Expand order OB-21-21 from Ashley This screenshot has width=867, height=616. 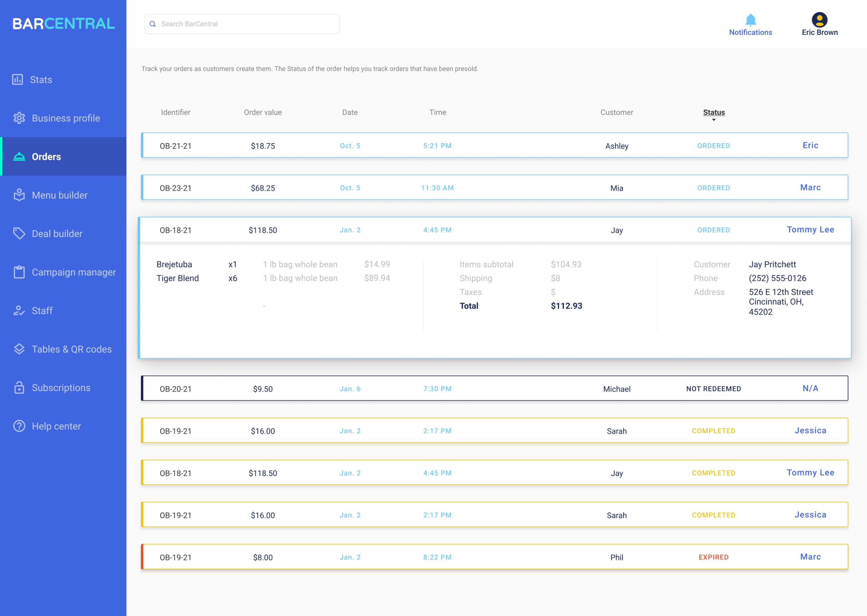tap(493, 145)
